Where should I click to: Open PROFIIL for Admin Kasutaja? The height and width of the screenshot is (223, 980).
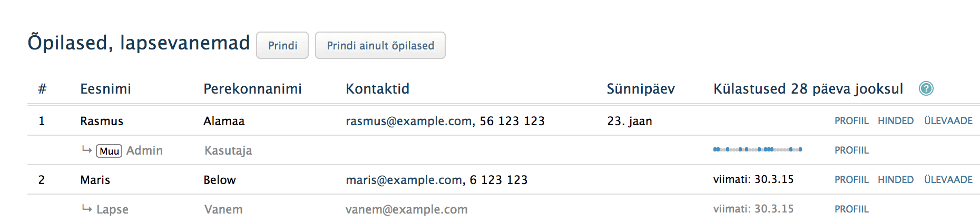point(851,150)
